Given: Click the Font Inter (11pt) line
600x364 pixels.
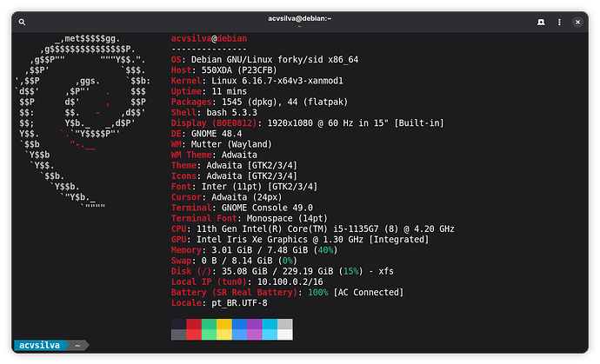Looking at the screenshot, I should click(244, 187).
